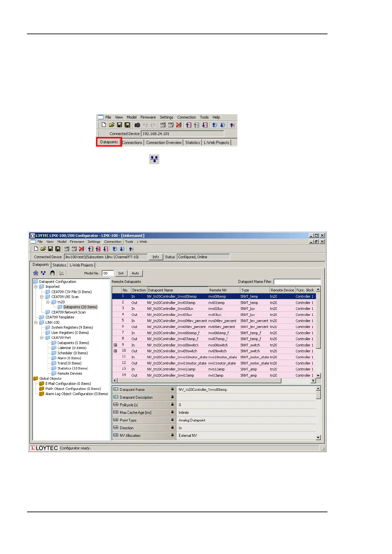Expand row 9 nvo08switch datapoint
The image size is (392, 554).
pyautogui.click(x=115, y=345)
